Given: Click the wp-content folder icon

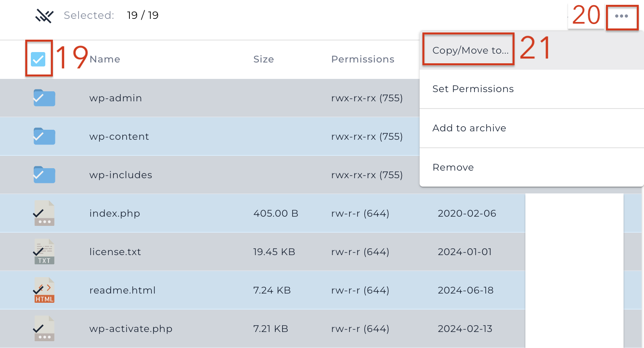Looking at the screenshot, I should click(x=44, y=136).
